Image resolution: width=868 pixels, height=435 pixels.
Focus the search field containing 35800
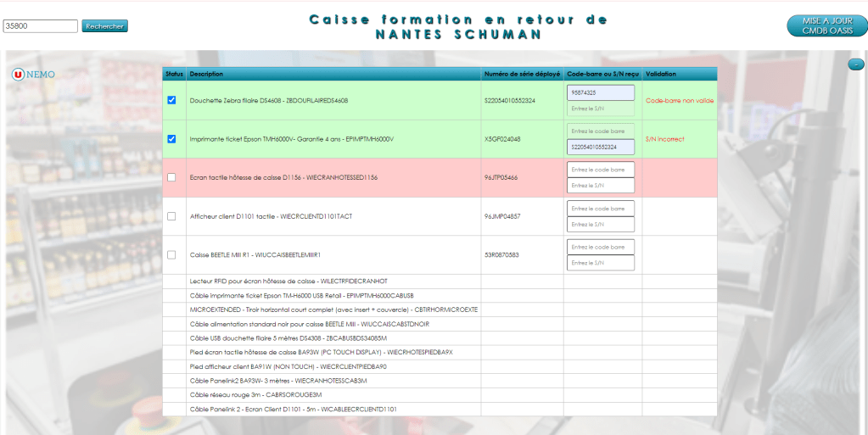pyautogui.click(x=41, y=26)
